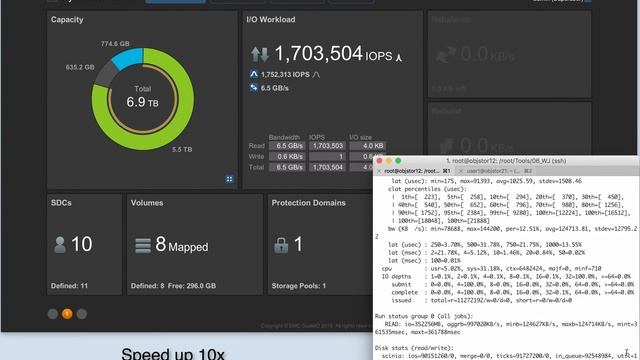This screenshot has height=360, width=640.
Task: Click the IOPS column header in workload table
Action: click(x=317, y=137)
